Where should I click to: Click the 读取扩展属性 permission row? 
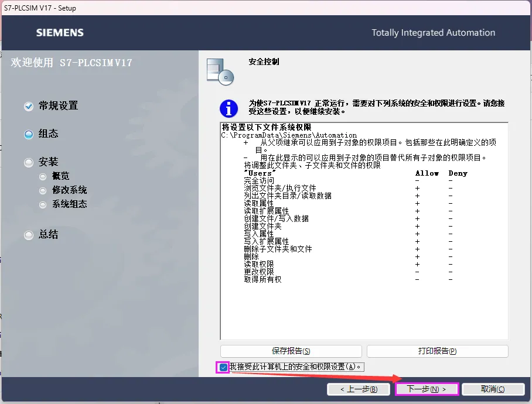tap(347, 211)
